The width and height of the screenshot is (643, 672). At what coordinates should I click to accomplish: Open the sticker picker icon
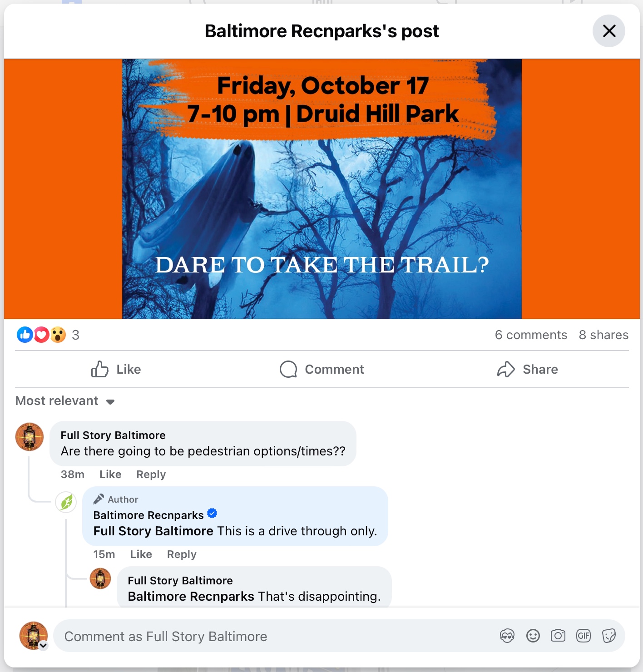tap(609, 636)
